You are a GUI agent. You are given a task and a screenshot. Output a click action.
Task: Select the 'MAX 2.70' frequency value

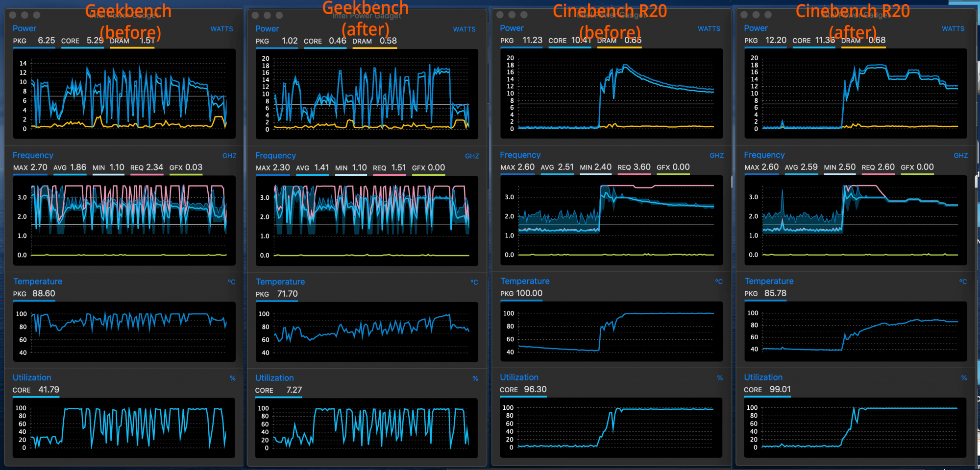coord(30,167)
